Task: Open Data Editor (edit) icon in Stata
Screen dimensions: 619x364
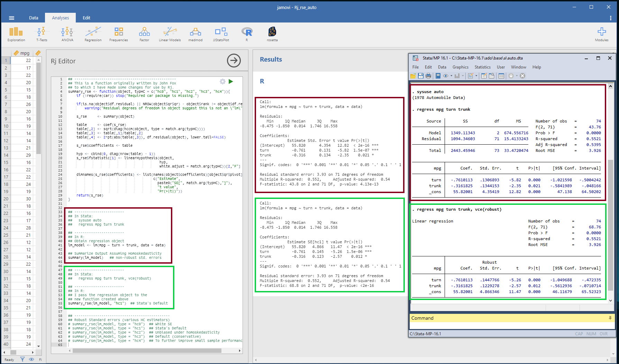Action: [x=484, y=76]
